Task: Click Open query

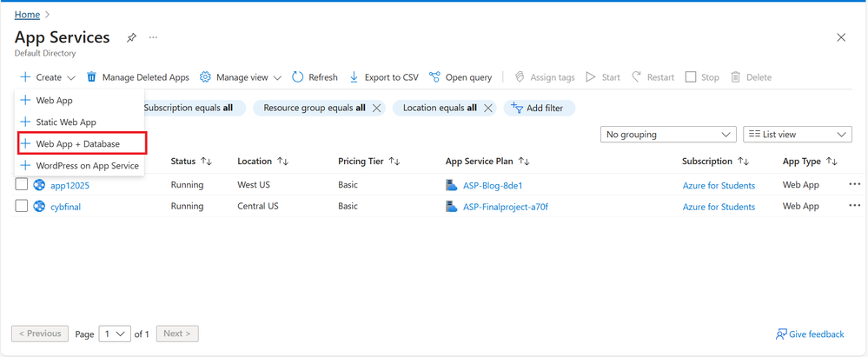Action: (x=461, y=77)
